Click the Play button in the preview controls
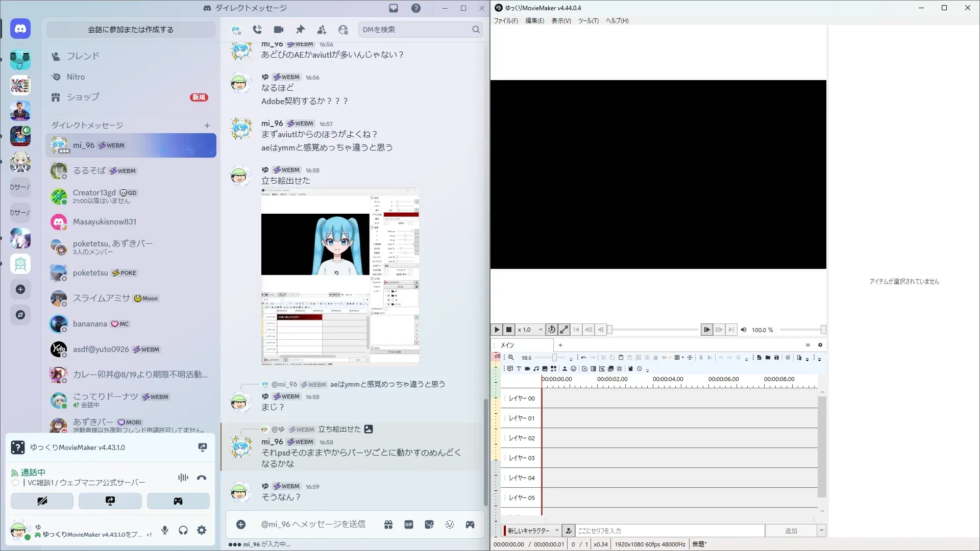Viewport: 980px width, 551px height. point(497,330)
